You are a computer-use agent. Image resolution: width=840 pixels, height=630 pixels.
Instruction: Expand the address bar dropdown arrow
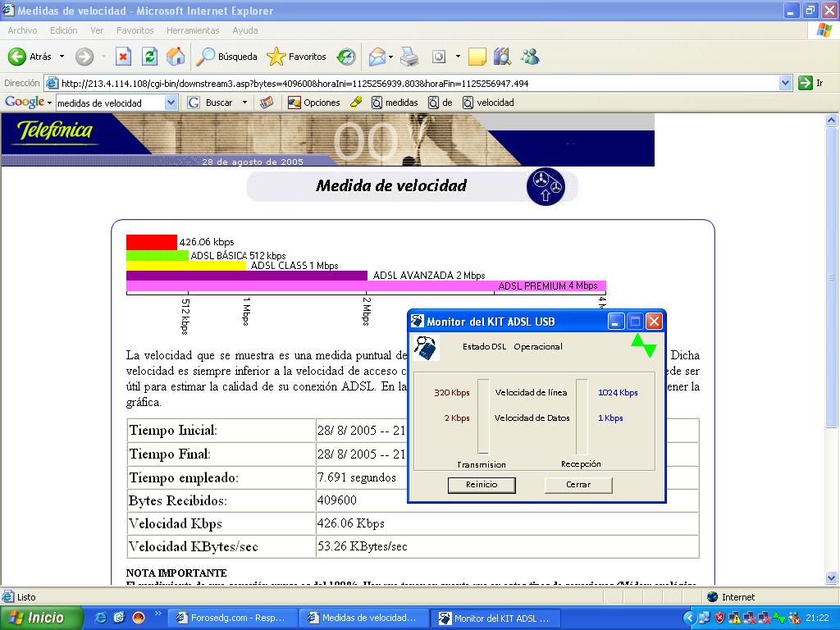tap(785, 83)
